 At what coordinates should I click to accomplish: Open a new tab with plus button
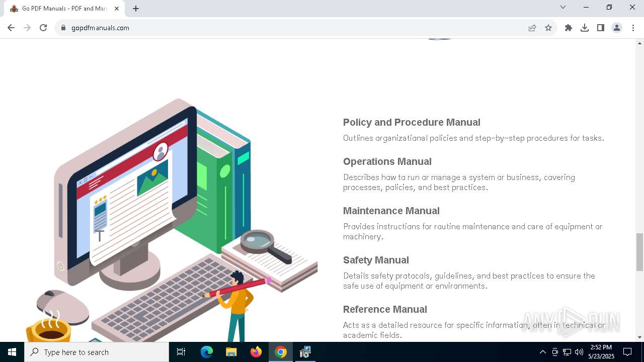pyautogui.click(x=136, y=9)
